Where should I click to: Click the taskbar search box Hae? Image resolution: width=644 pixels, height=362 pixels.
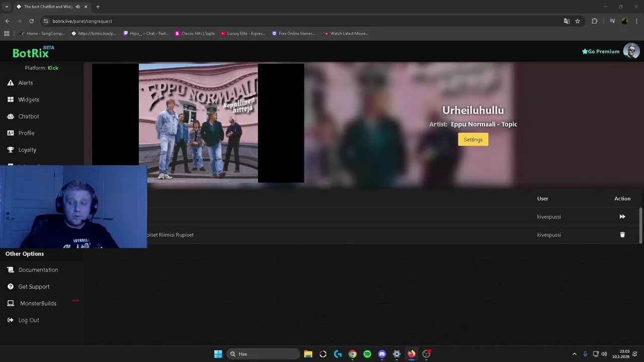click(x=263, y=354)
